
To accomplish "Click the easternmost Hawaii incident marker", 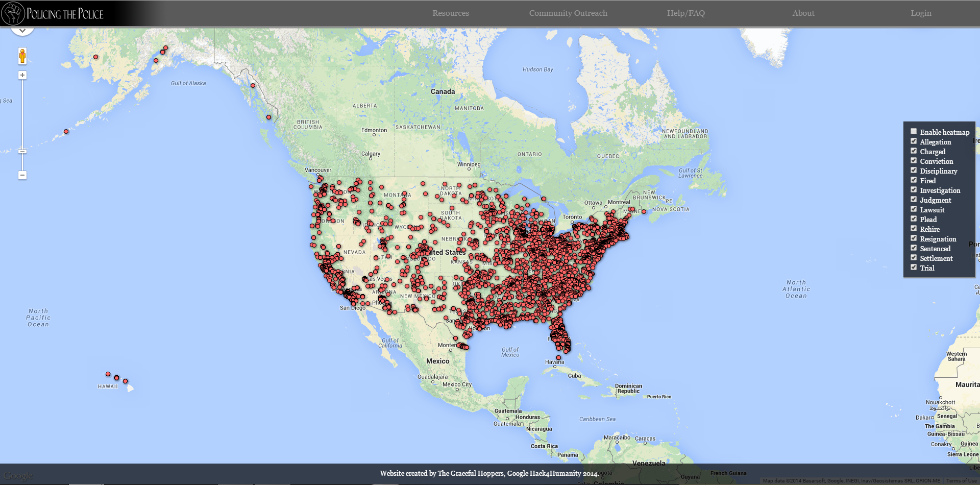I will point(126,381).
